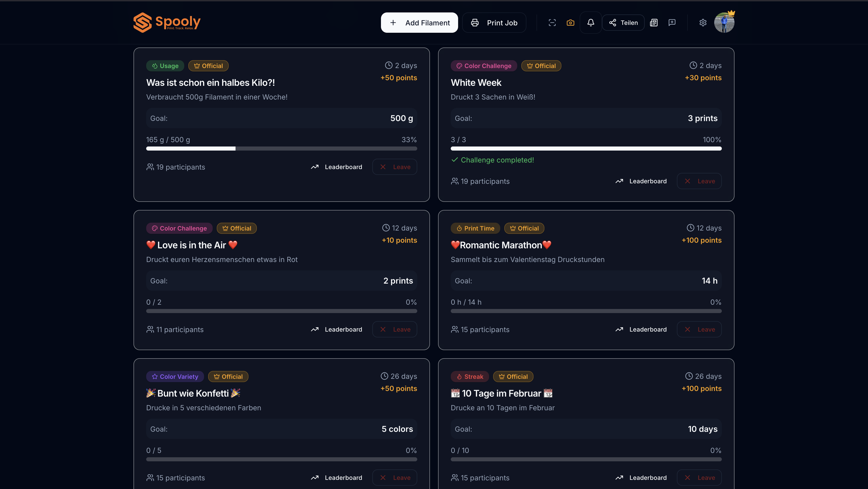
Task: Click the Teilen share button
Action: (x=623, y=23)
